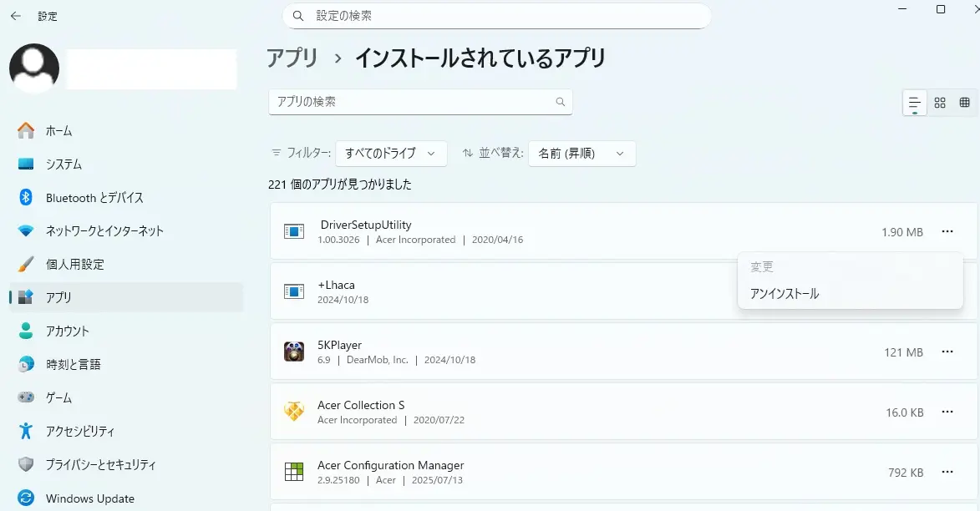This screenshot has width=980, height=511.
Task: Switch to grid view layout
Action: [x=939, y=103]
